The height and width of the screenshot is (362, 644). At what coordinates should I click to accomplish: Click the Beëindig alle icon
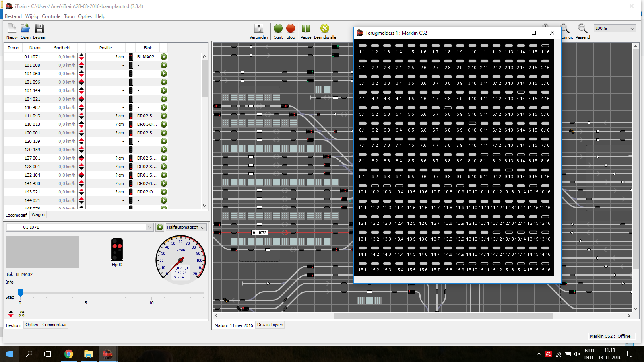point(325,28)
